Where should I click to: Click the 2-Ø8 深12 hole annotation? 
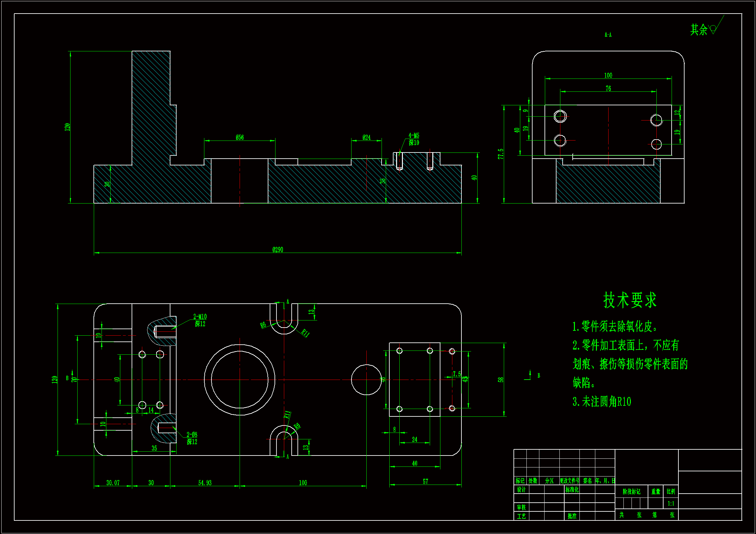[192, 438]
